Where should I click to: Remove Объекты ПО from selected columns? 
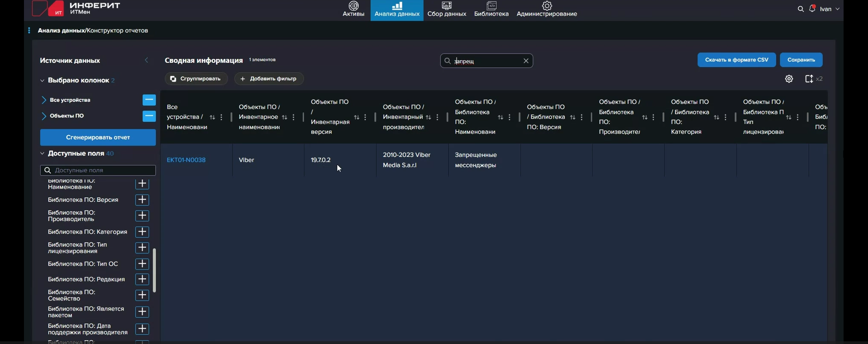pyautogui.click(x=149, y=116)
